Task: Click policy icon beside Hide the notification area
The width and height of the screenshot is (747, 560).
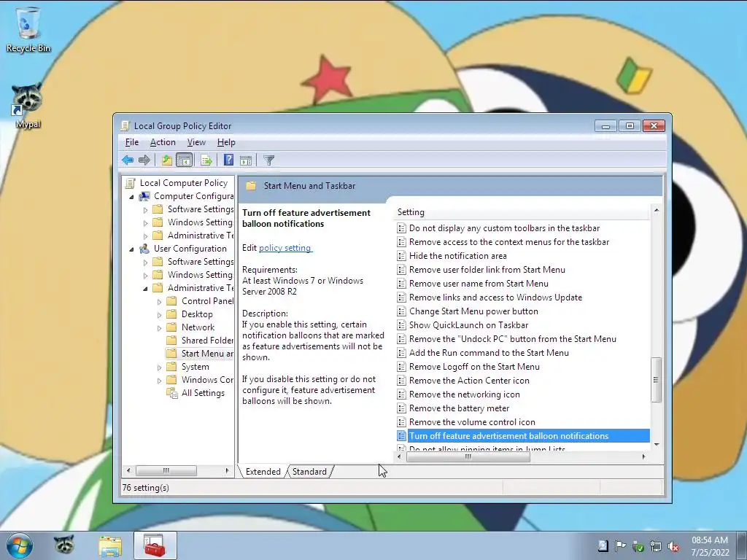Action: (402, 256)
